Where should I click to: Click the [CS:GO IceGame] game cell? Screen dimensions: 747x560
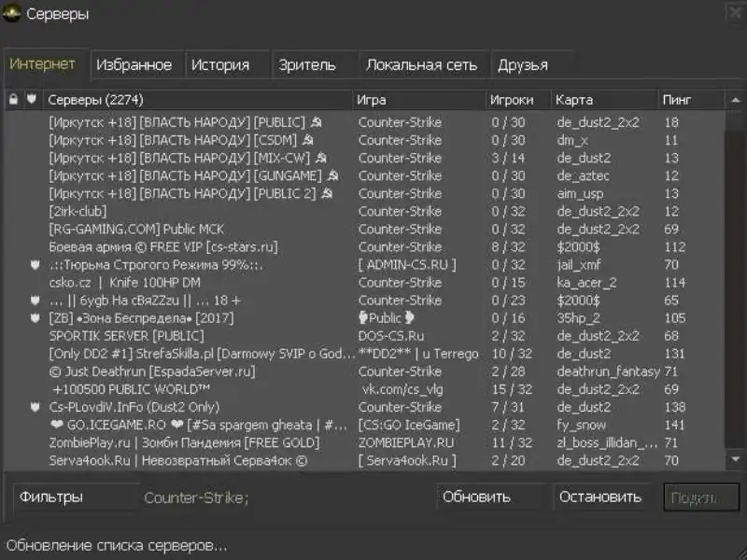(x=409, y=426)
